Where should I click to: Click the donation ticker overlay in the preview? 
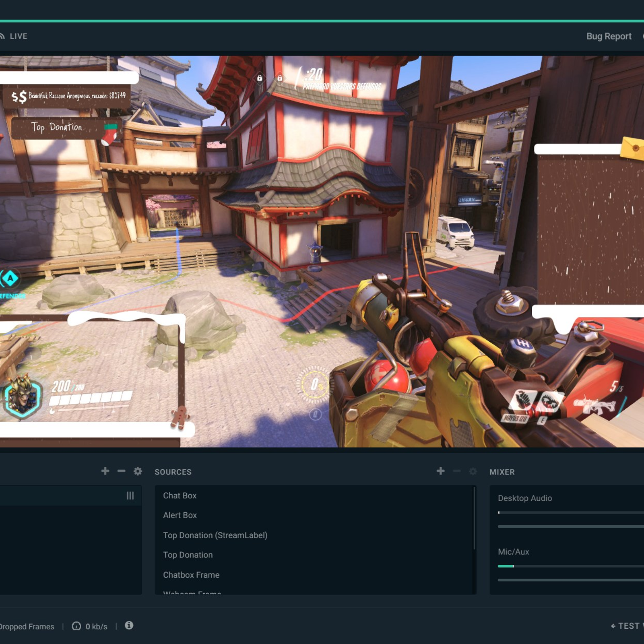pos(66,96)
